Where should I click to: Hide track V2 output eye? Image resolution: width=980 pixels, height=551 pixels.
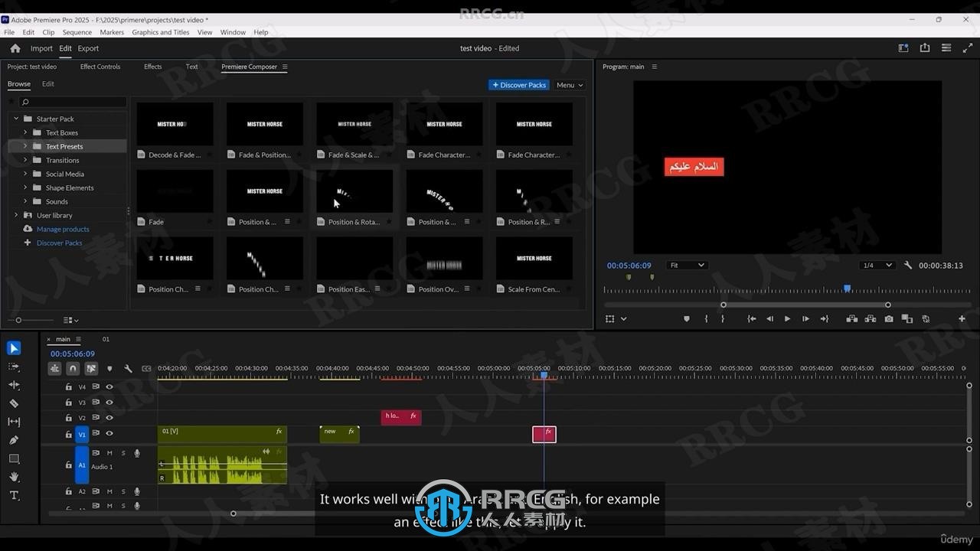click(109, 418)
